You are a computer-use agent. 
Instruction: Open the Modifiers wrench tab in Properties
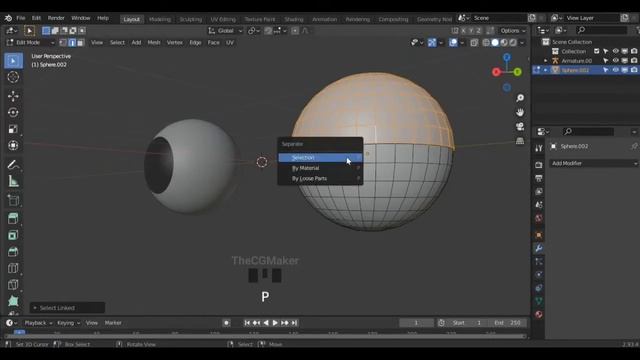click(x=539, y=248)
